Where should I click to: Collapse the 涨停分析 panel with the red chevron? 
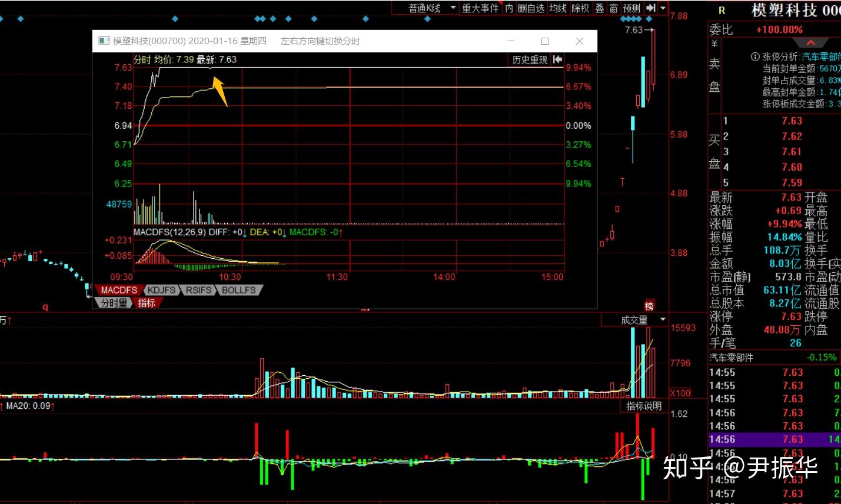tap(811, 43)
